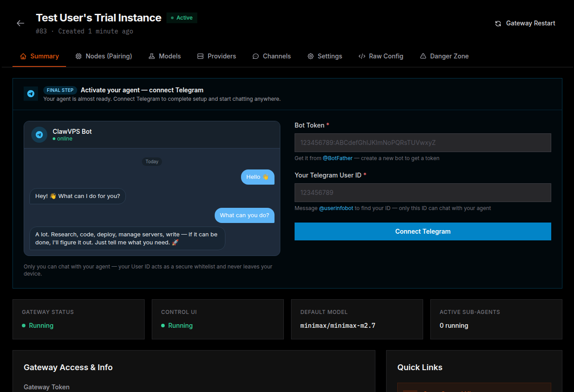Focus the Telegram User ID field
Screen dimensions: 574x392
coord(423,193)
